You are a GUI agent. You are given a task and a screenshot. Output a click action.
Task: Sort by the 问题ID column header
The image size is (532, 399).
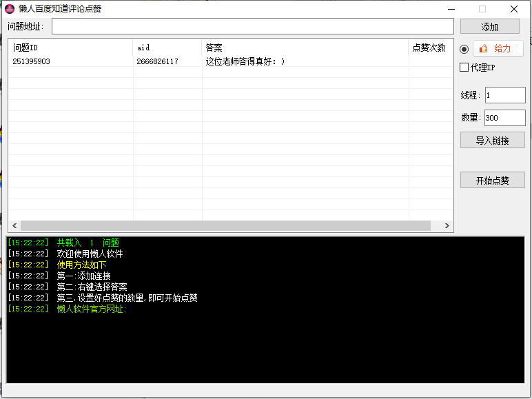70,48
